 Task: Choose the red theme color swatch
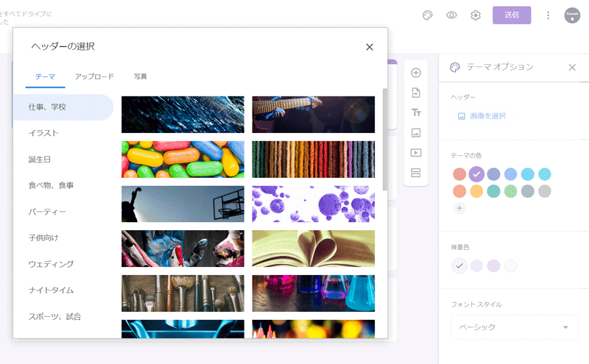point(459,174)
